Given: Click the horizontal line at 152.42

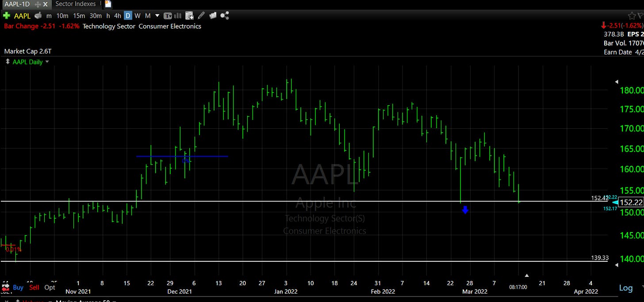Looking at the screenshot, I should pyautogui.click(x=304, y=202).
